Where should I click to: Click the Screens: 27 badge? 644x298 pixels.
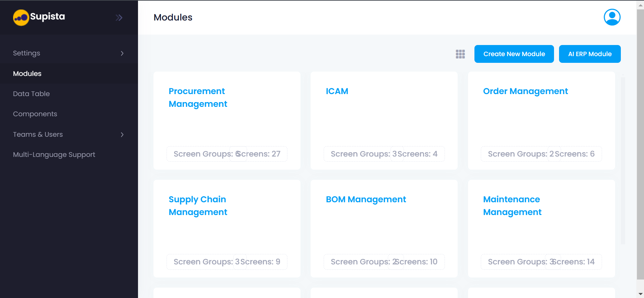pos(259,154)
